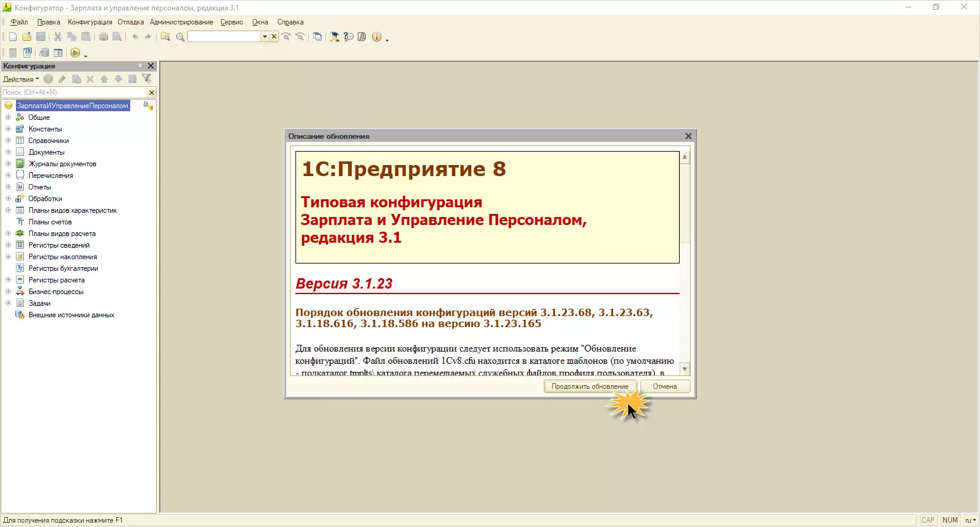Click the Copy toolbar icon
980x527 pixels.
[72, 37]
